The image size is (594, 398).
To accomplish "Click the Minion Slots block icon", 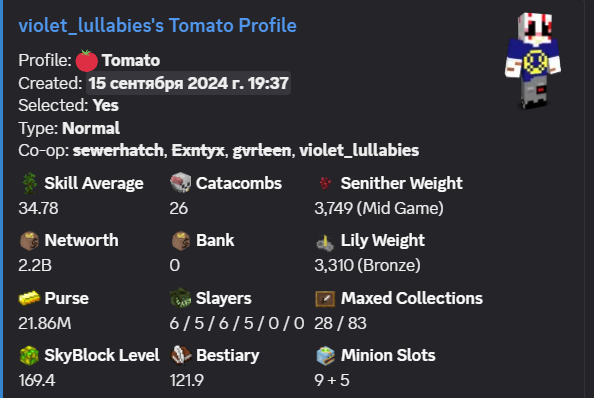I will (x=325, y=355).
